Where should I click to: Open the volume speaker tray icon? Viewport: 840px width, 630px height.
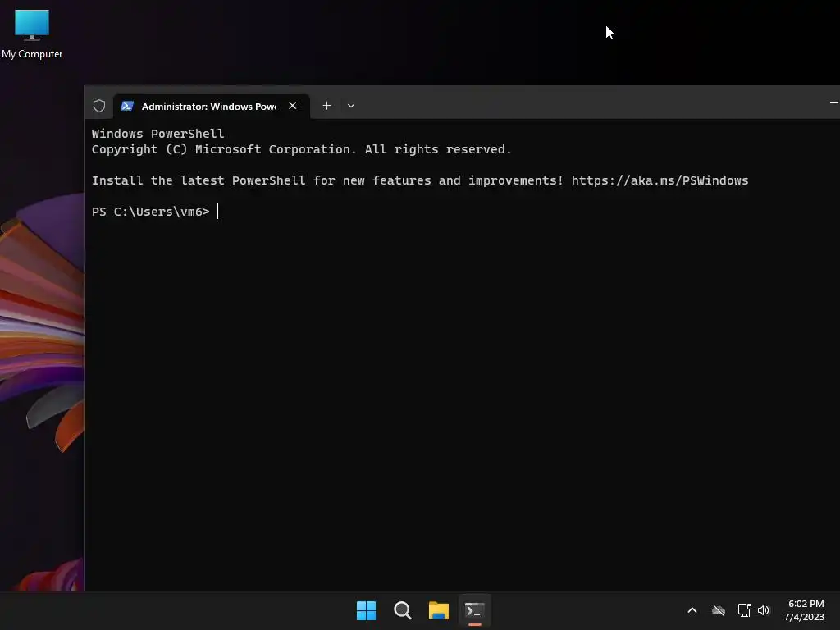(764, 610)
